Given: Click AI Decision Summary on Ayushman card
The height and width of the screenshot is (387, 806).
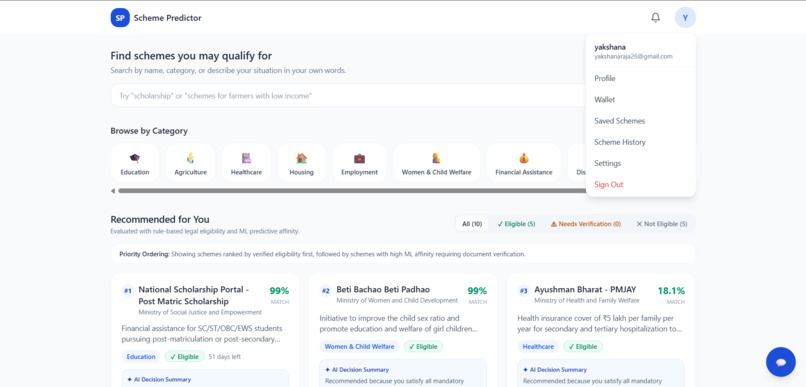Looking at the screenshot, I should click(555, 370).
